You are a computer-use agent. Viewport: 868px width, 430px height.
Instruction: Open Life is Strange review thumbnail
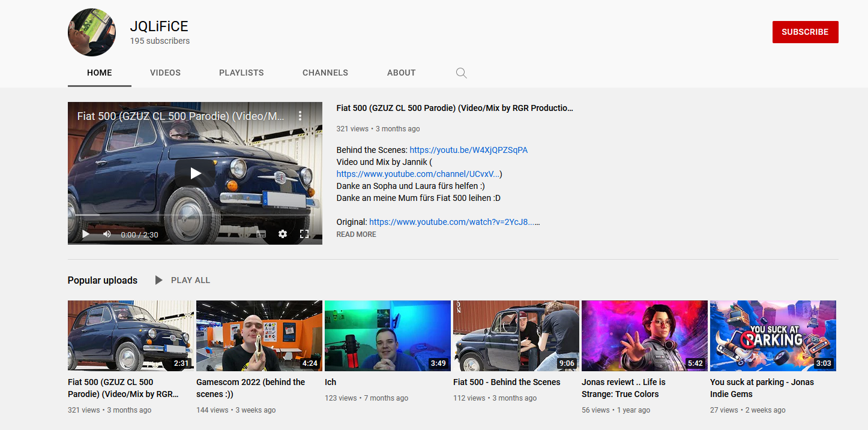(x=645, y=336)
